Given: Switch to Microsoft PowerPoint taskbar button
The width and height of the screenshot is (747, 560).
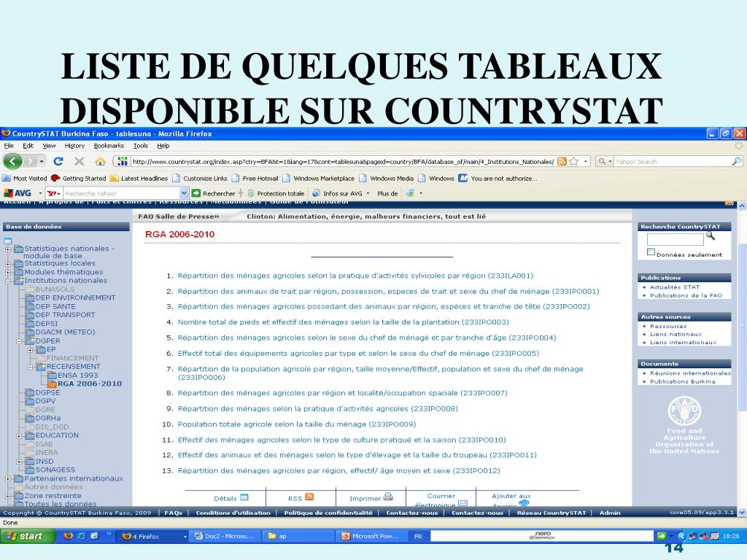Looking at the screenshot, I should coord(371,536).
